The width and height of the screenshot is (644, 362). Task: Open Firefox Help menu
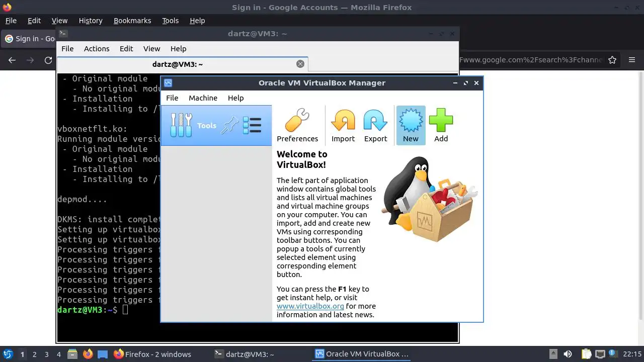coord(197,21)
